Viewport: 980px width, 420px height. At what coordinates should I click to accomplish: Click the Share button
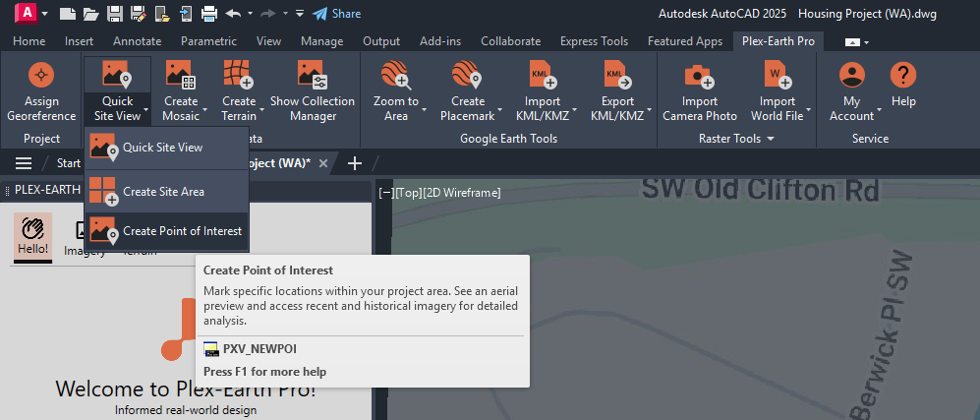[x=337, y=13]
